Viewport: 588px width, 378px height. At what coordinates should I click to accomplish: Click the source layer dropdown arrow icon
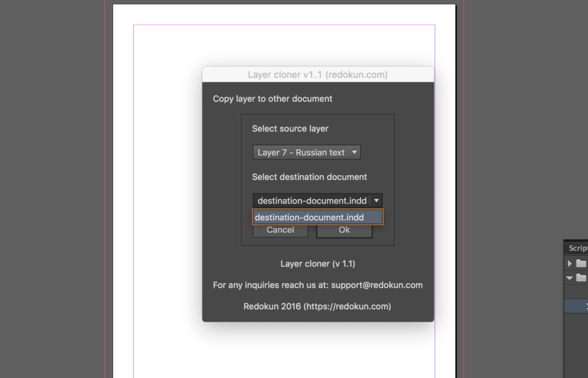point(355,152)
